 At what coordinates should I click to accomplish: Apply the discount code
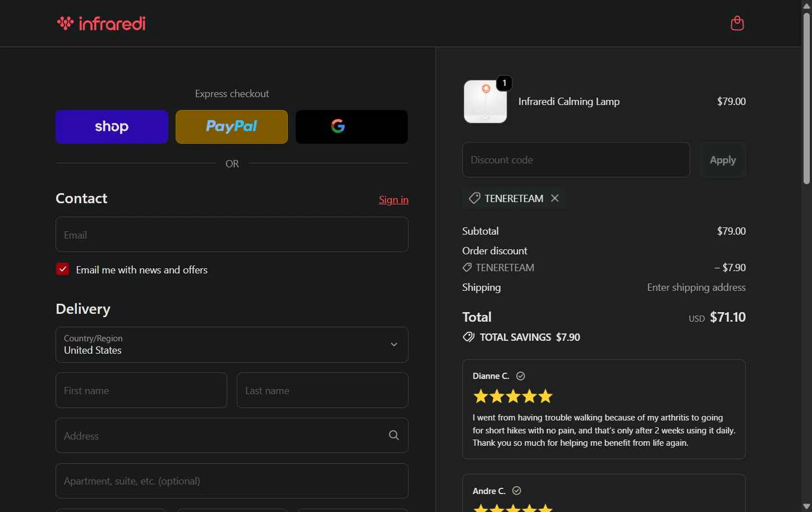(723, 160)
